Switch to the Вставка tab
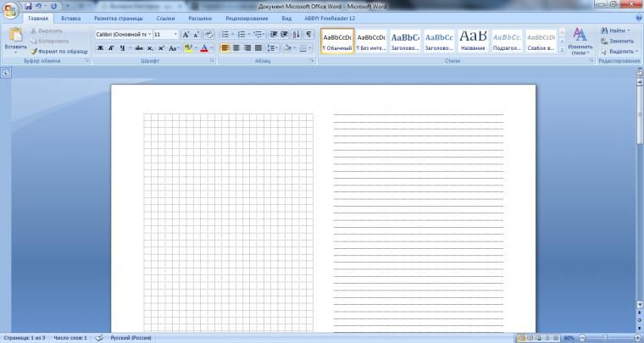 coord(71,18)
